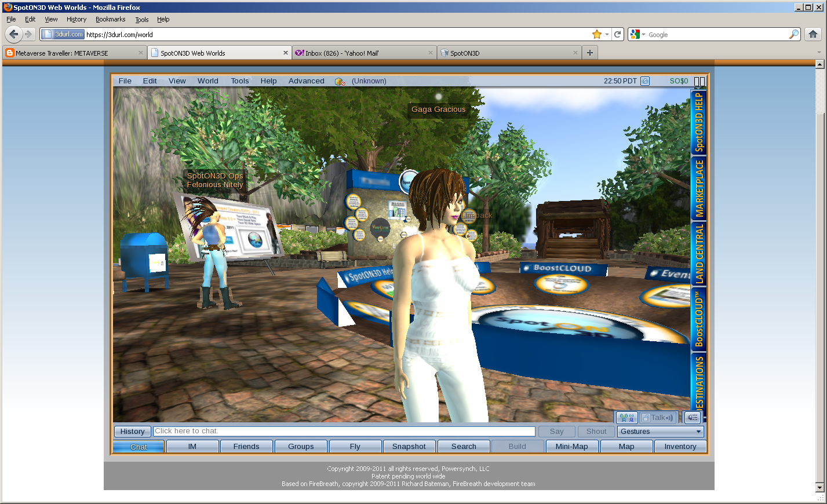Click the 3durl.com site identity badge
This screenshot has height=504, width=827.
point(63,34)
